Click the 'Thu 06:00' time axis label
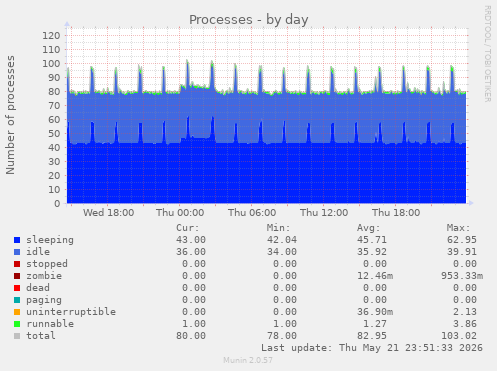 252,213
